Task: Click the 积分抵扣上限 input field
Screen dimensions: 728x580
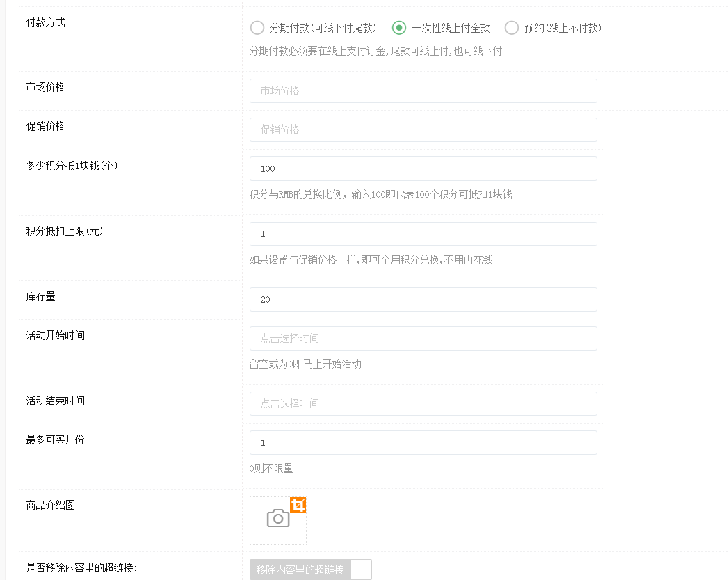Action: [423, 234]
